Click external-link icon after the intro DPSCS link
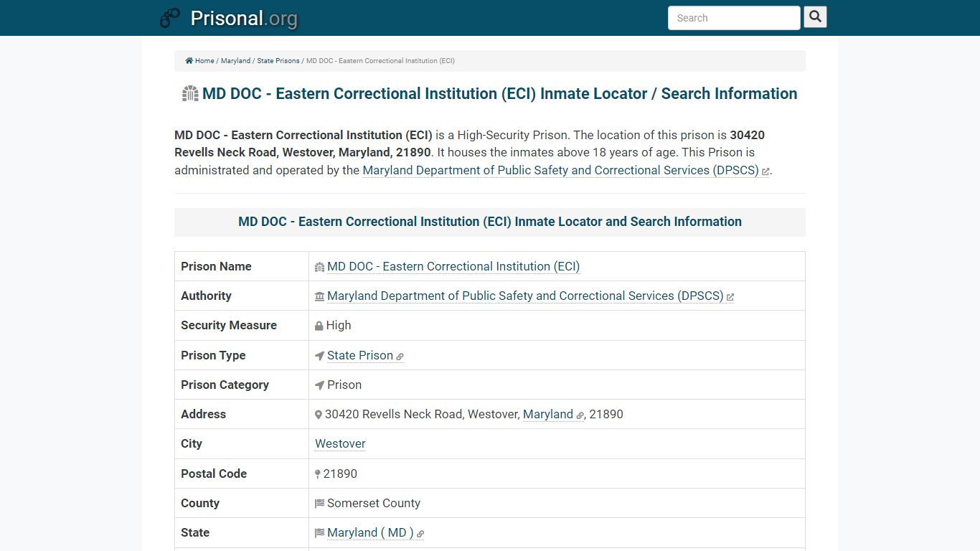The image size is (980, 551). (x=765, y=171)
